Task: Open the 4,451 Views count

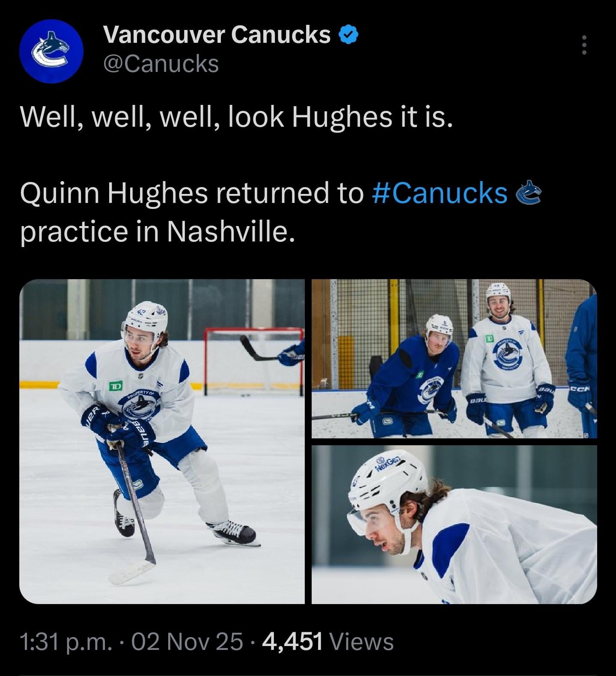Action: point(328,641)
